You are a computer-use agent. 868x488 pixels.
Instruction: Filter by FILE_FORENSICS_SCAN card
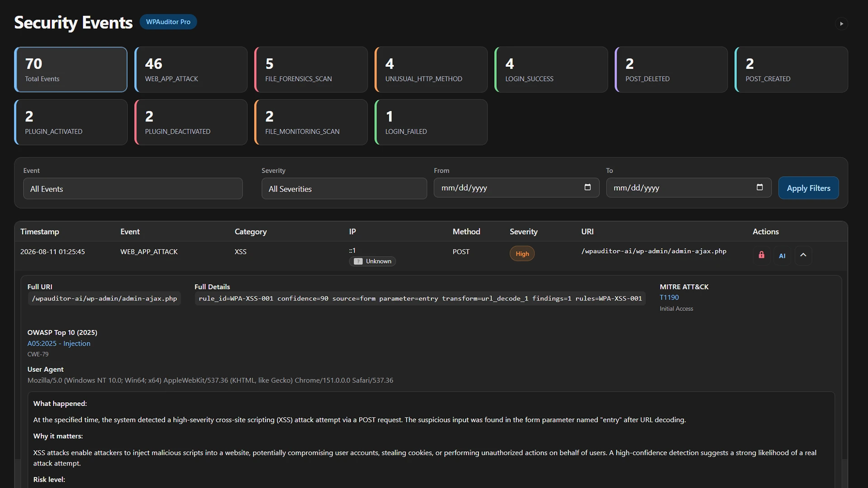click(311, 70)
